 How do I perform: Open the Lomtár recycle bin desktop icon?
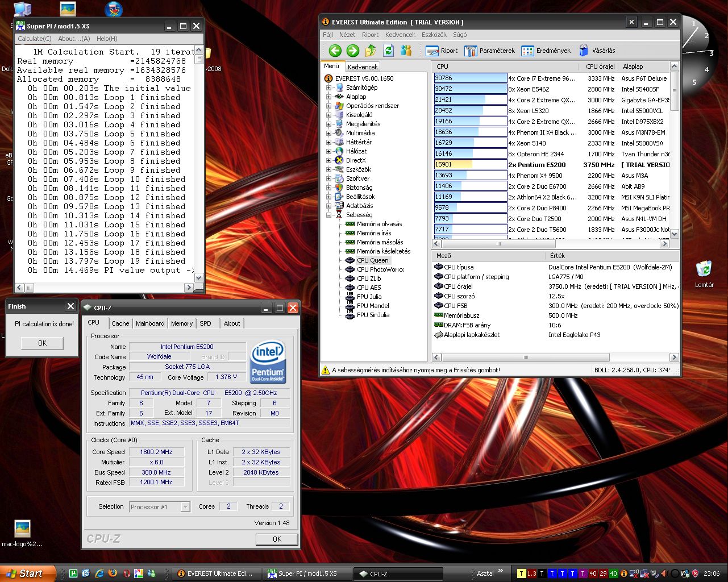click(x=704, y=273)
